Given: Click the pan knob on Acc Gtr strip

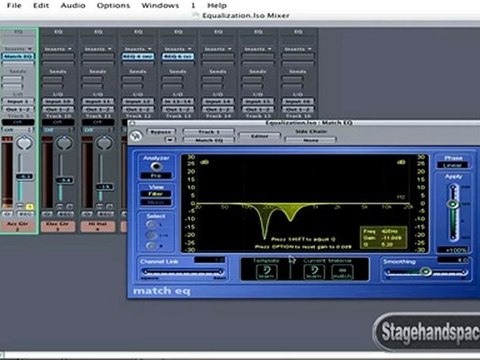Looking at the screenshot, I should [24, 143].
